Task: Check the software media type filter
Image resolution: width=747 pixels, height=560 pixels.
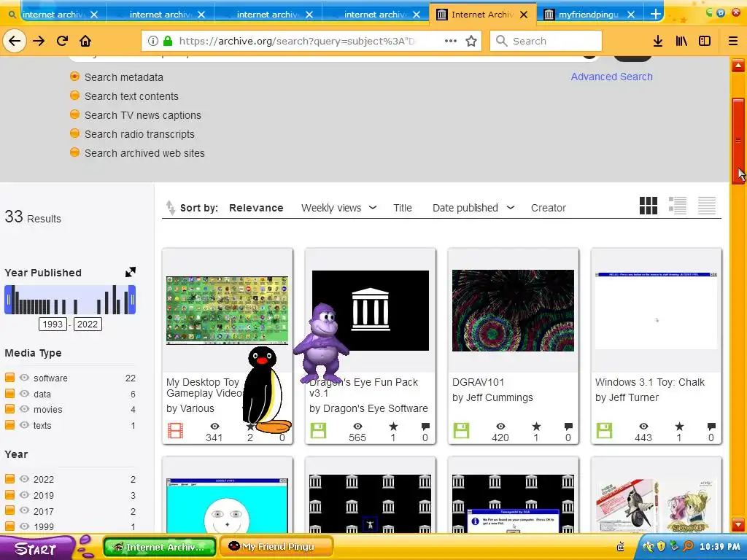Action: click(x=9, y=378)
